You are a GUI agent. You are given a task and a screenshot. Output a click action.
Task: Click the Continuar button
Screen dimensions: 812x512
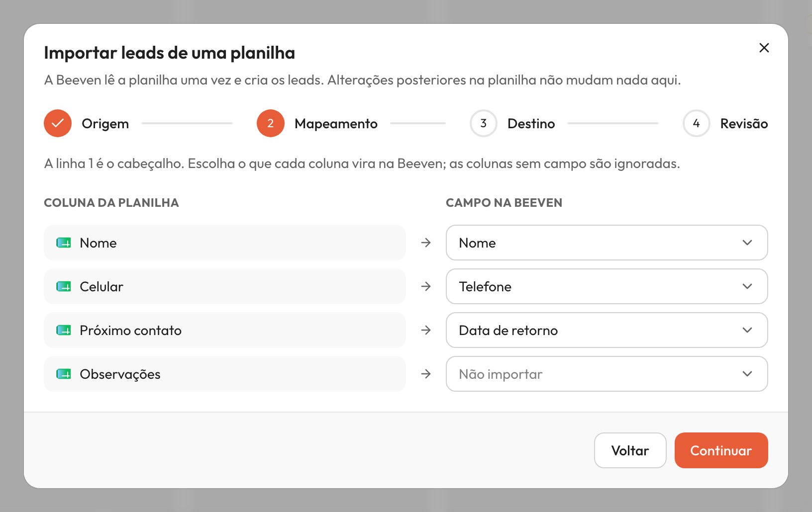pos(721,450)
